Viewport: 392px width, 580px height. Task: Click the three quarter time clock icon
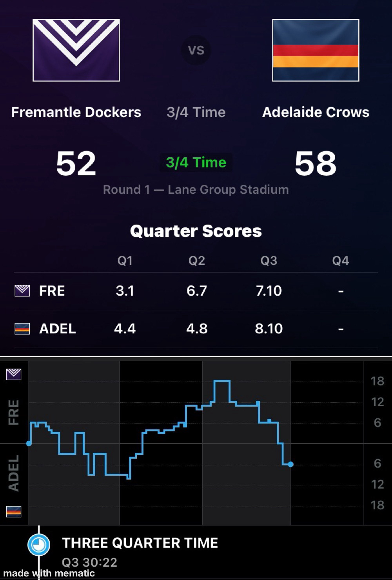[39, 545]
